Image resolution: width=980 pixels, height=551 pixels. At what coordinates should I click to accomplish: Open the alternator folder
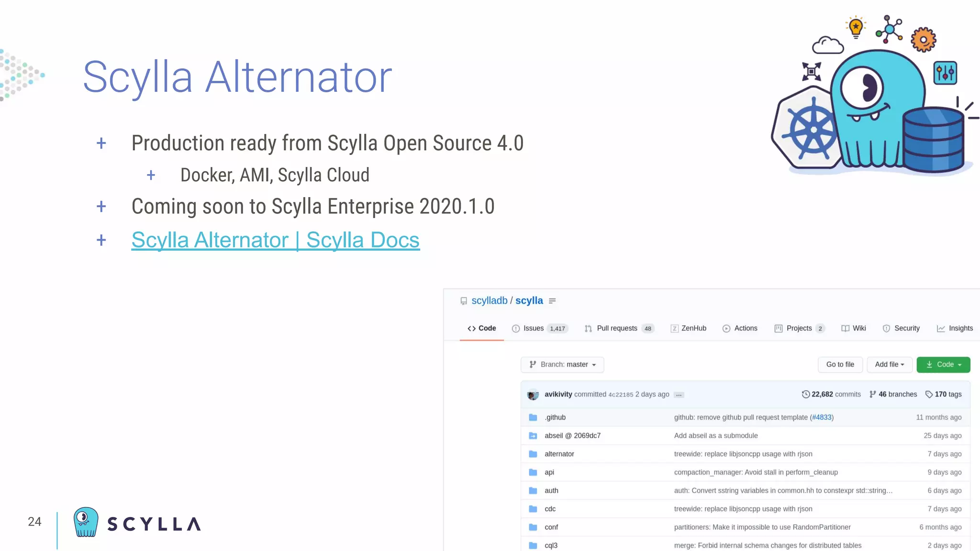(559, 454)
